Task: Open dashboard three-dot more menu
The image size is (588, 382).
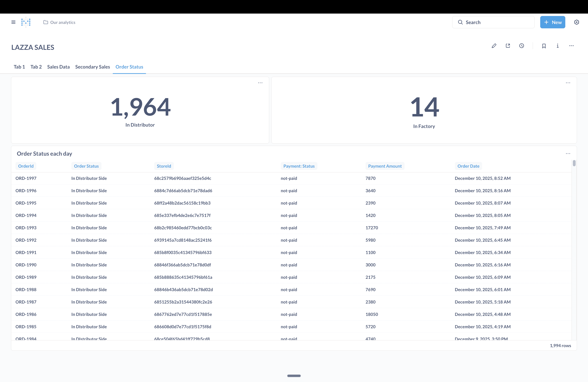Action: click(571, 46)
